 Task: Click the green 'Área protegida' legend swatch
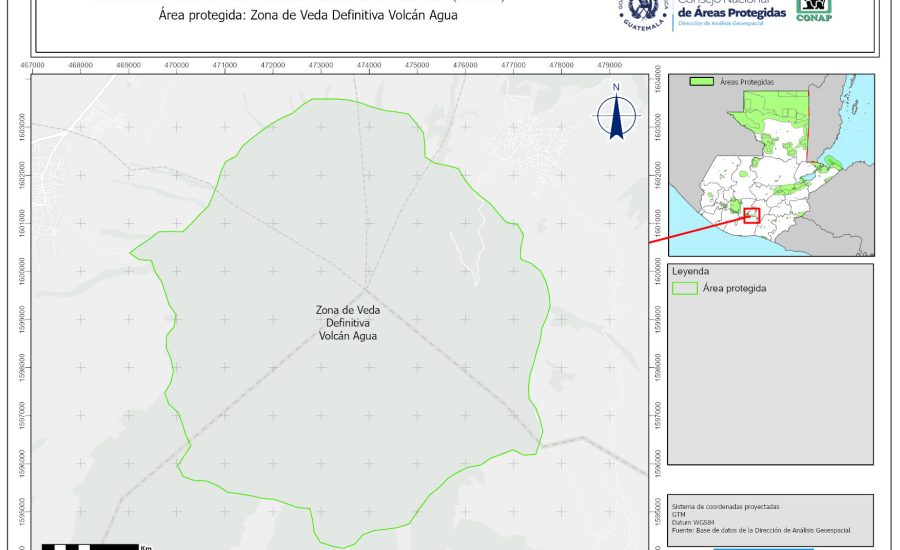pyautogui.click(x=685, y=288)
